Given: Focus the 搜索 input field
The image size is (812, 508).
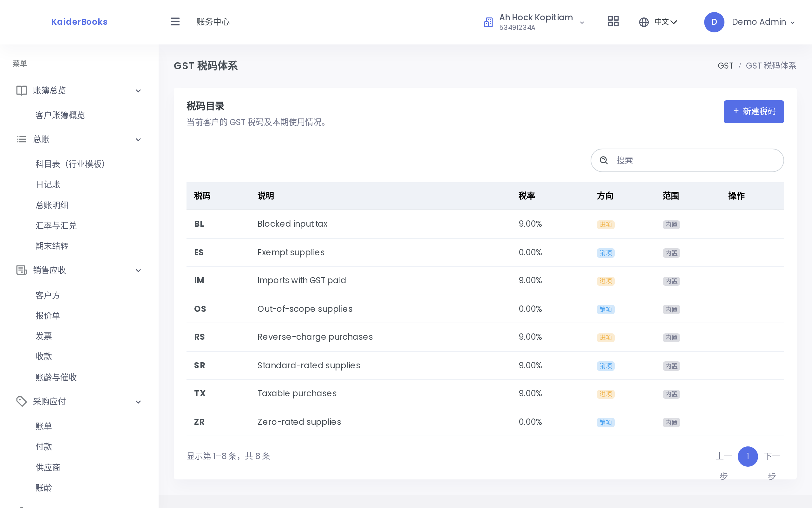Looking at the screenshot, I should click(687, 160).
